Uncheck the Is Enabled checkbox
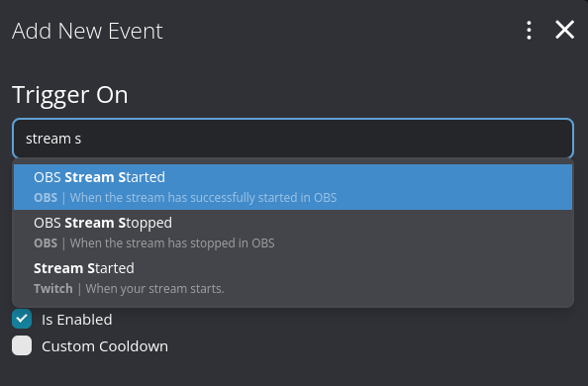 (x=22, y=319)
